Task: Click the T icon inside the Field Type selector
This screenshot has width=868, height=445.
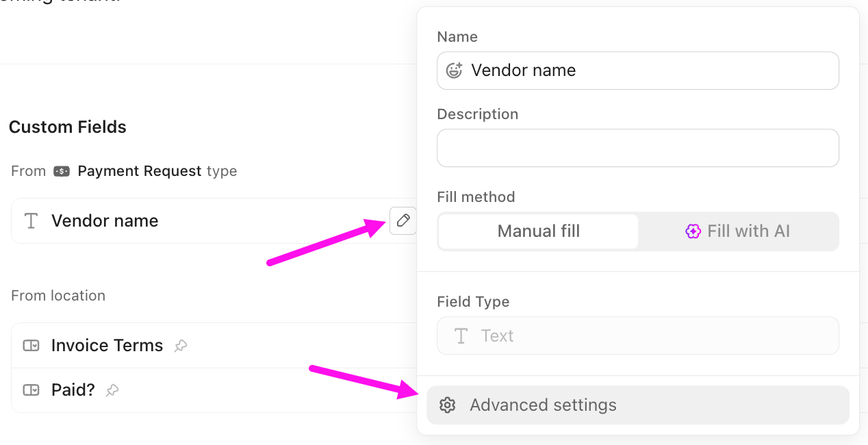Action: [x=460, y=335]
